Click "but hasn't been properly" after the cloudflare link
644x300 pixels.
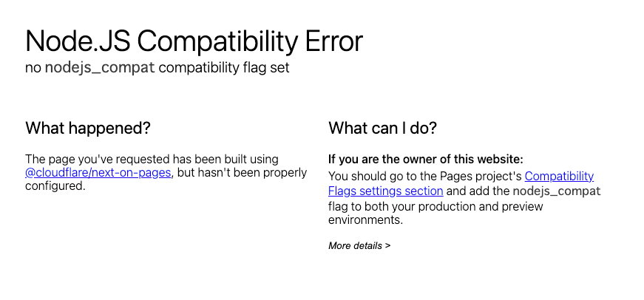[x=242, y=173]
